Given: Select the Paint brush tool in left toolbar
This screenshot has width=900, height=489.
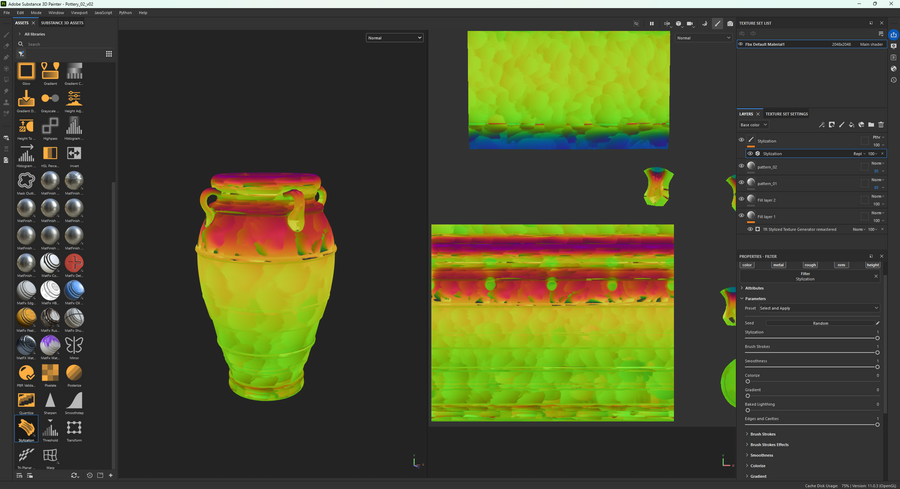Looking at the screenshot, I should (x=6, y=35).
